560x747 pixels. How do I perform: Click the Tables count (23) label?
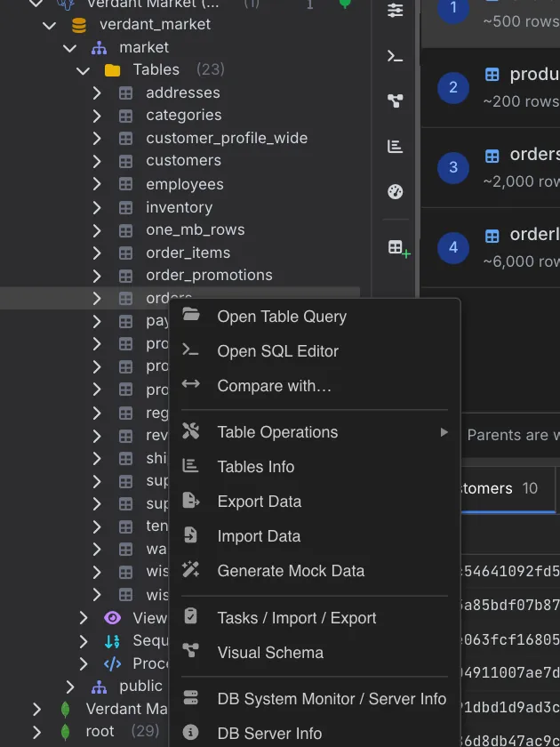210,70
